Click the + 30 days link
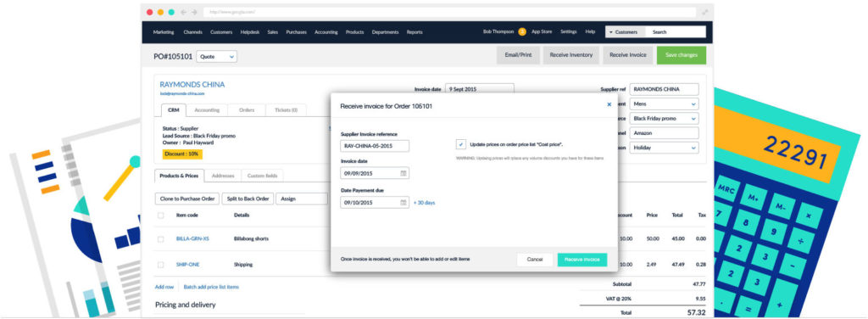The height and width of the screenshot is (319, 868). coord(425,203)
